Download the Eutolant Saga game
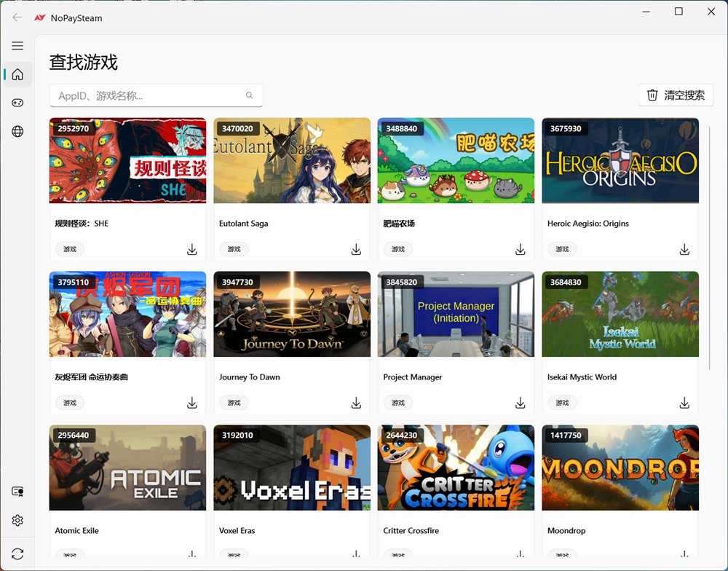 point(356,250)
